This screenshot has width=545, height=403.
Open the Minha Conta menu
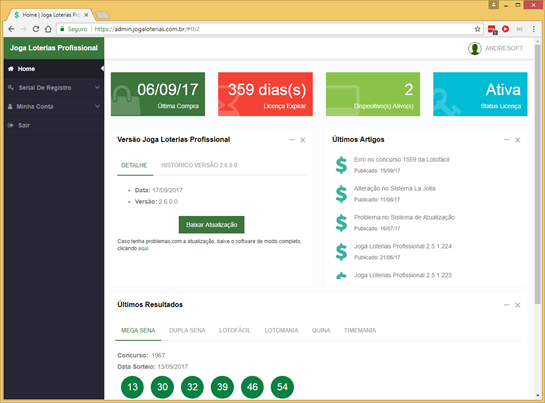pyautogui.click(x=54, y=106)
